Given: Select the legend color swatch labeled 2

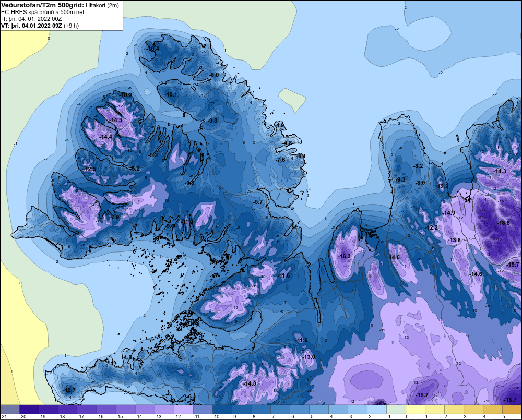Looking at the screenshot, I should (454, 409).
